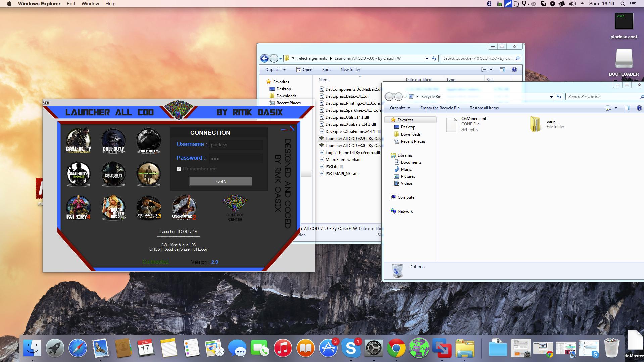The width and height of the screenshot is (644, 362).
Task: Open iTunes from the Dock
Action: pos(283,348)
